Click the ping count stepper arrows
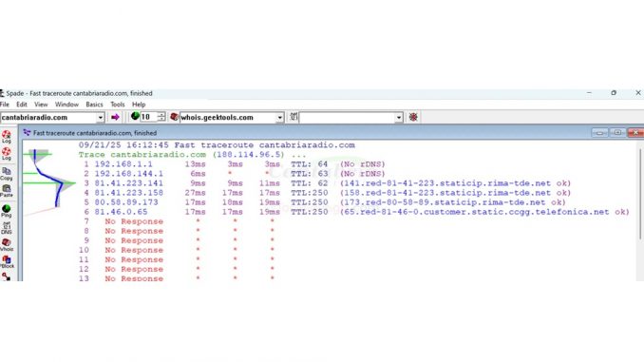Screen dimensions: 644x362 pos(161,117)
